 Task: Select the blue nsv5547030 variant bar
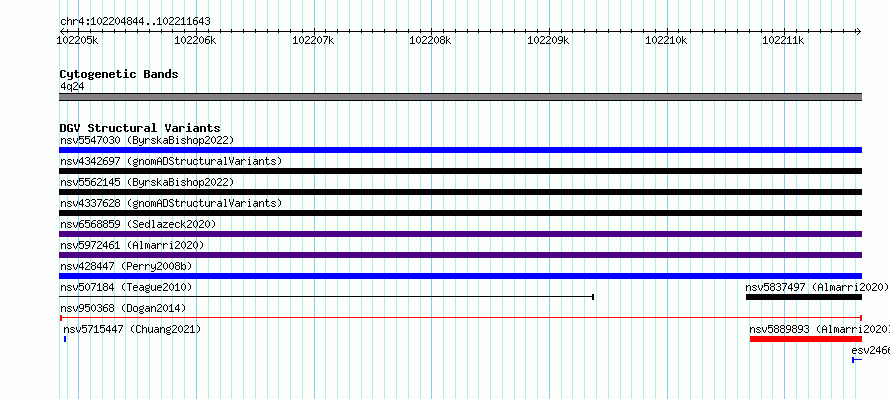[x=460, y=150]
